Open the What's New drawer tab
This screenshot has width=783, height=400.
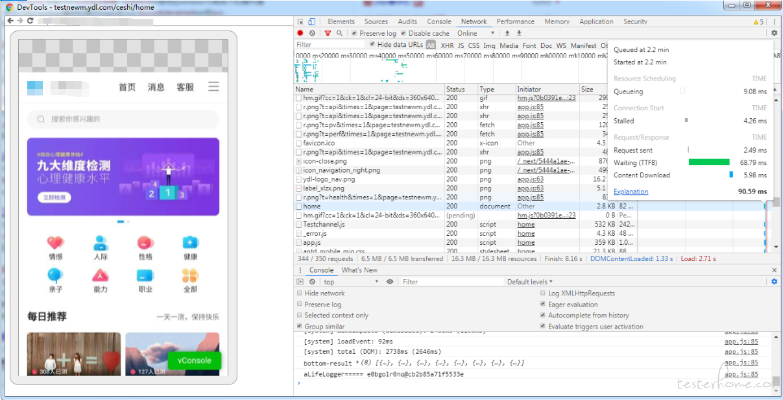359,270
